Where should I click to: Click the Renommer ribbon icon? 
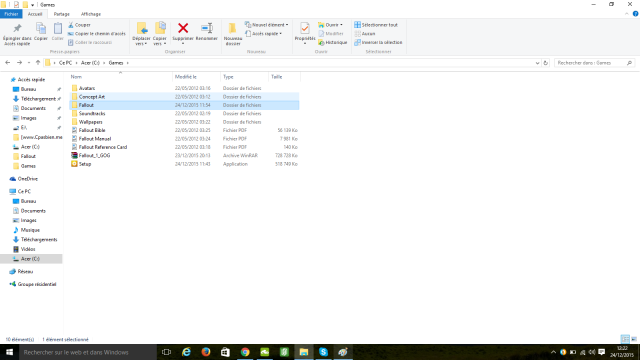tap(207, 28)
